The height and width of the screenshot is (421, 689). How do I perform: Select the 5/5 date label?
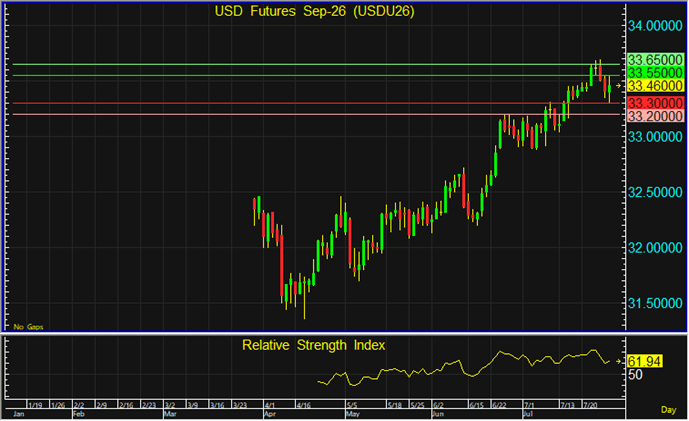[x=352, y=405]
